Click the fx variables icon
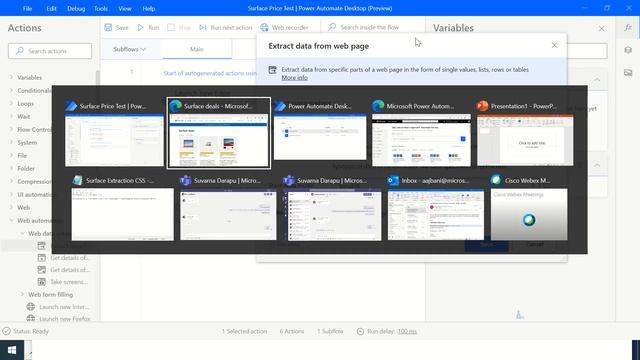 [628, 27]
